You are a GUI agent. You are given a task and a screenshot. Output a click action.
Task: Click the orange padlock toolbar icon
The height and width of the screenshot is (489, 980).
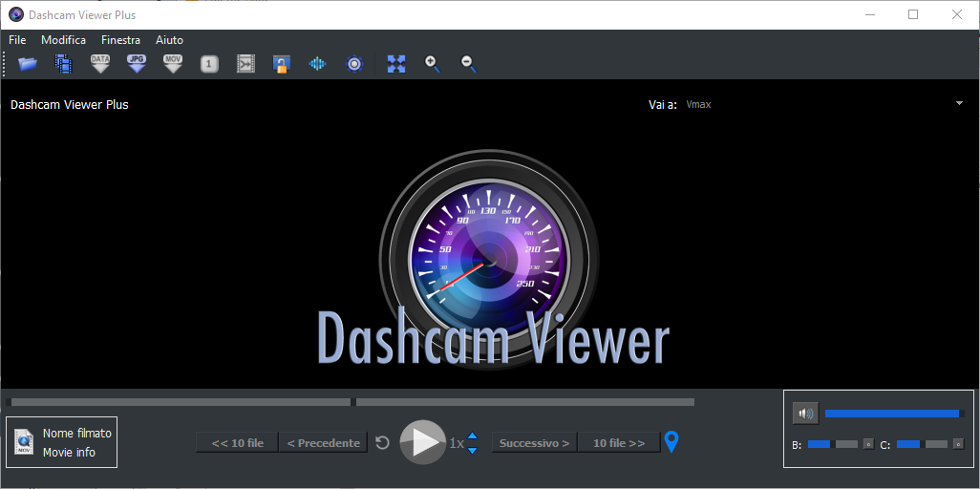282,64
